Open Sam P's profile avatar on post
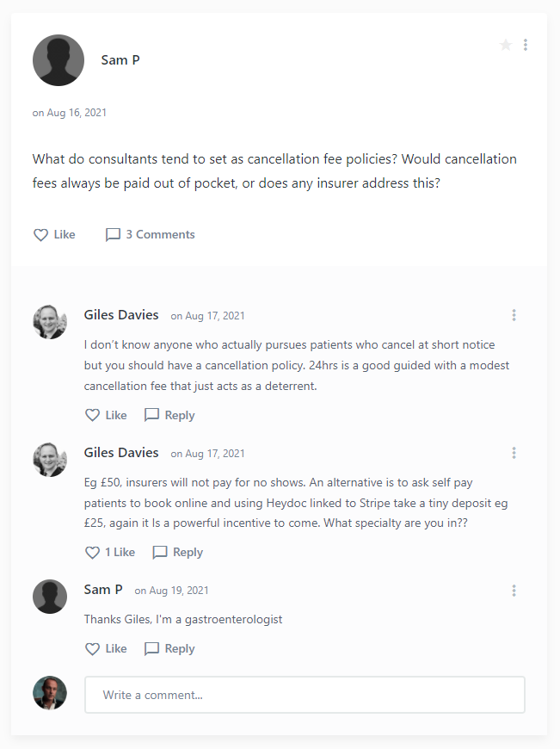Screen dimensions: 560x749 click(58, 60)
